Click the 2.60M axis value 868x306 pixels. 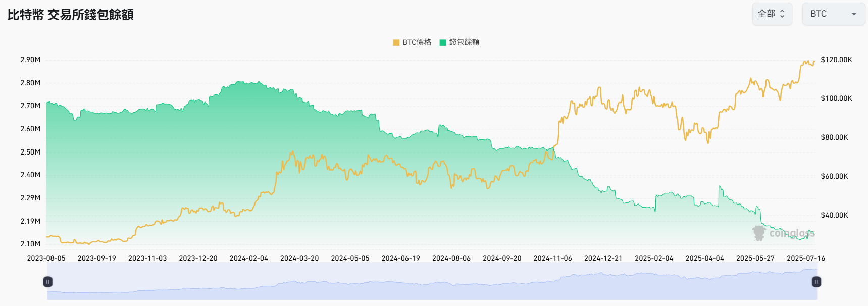(30, 129)
